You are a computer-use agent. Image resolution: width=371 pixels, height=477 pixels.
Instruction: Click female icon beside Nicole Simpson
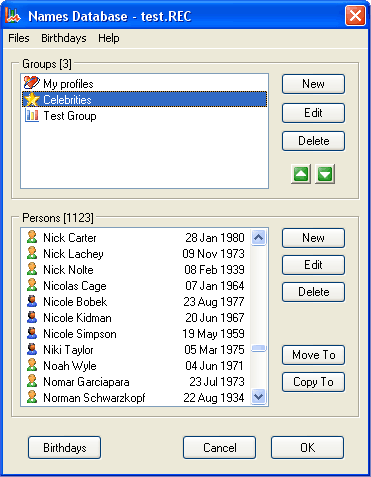pos(32,333)
